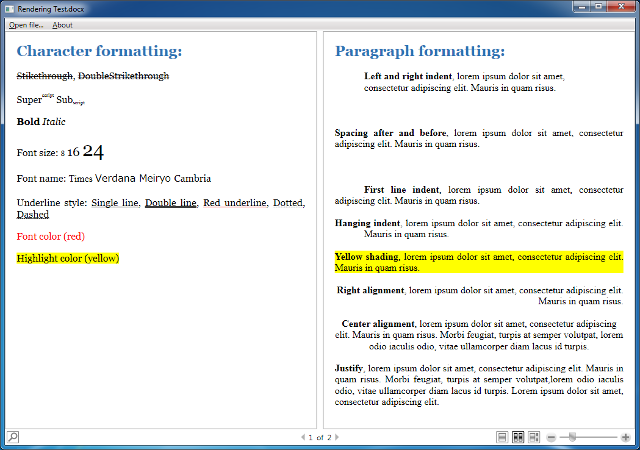Open the 'Open file...' menu

[26, 25]
